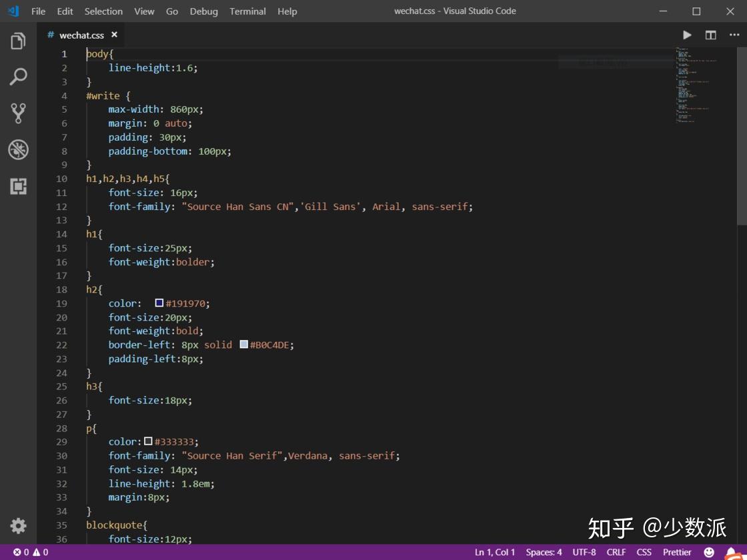Image resolution: width=747 pixels, height=560 pixels.
Task: Click the Run play icon in editor toolbar
Action: (687, 35)
